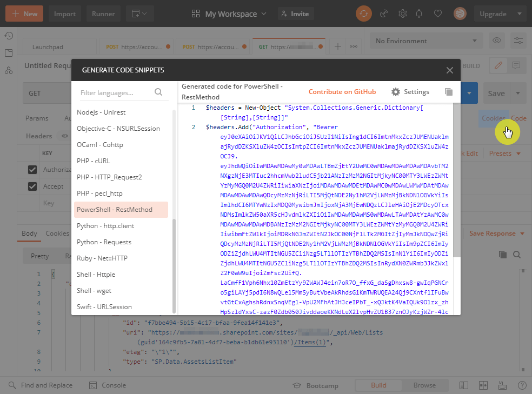Open environment quick look eye icon
This screenshot has width=532, height=394.
[497, 41]
